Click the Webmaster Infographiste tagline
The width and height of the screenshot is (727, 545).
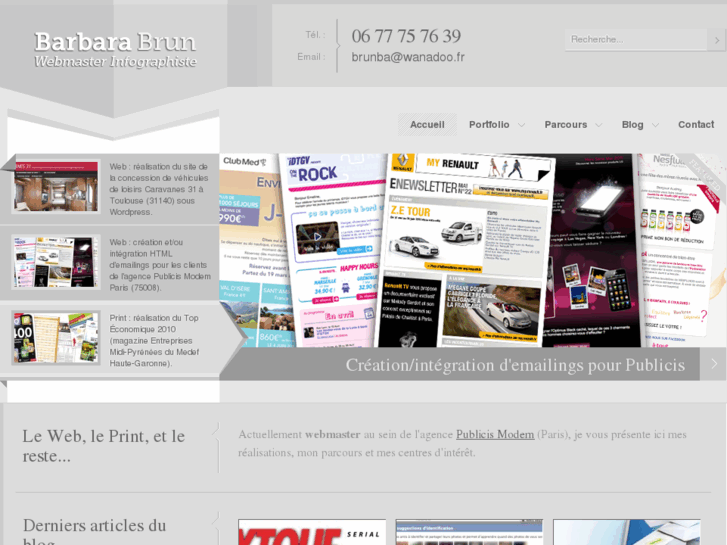tap(115, 62)
